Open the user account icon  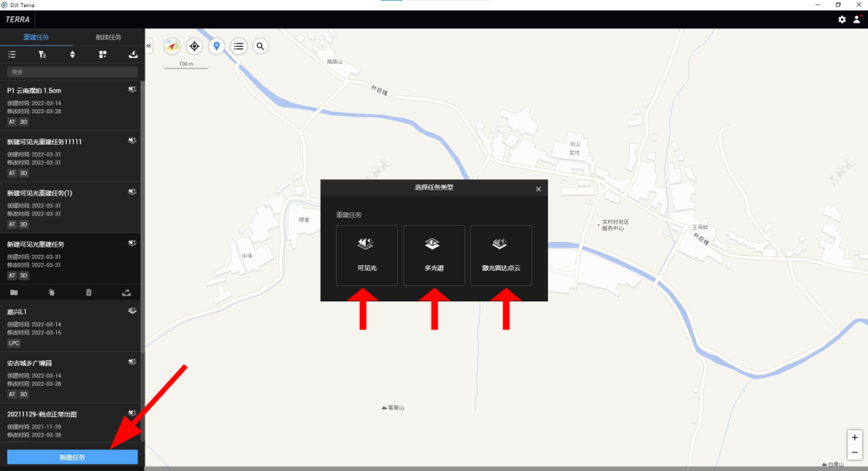click(857, 19)
